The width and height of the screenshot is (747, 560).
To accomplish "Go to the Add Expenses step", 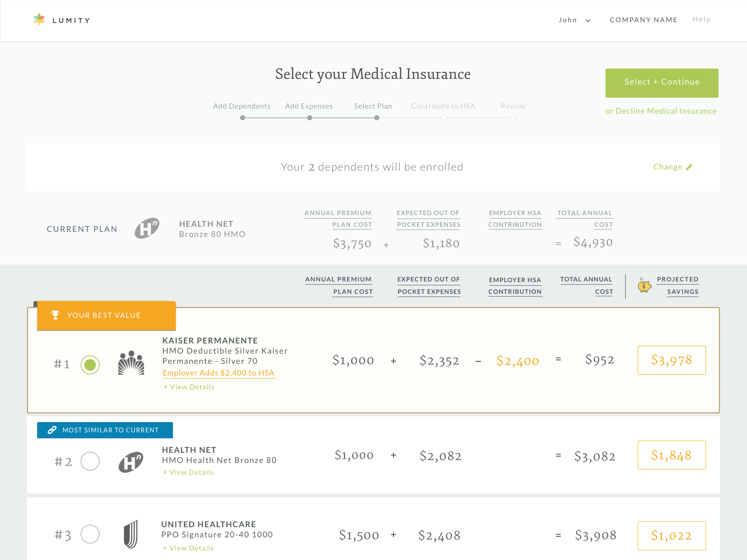I will click(x=309, y=106).
